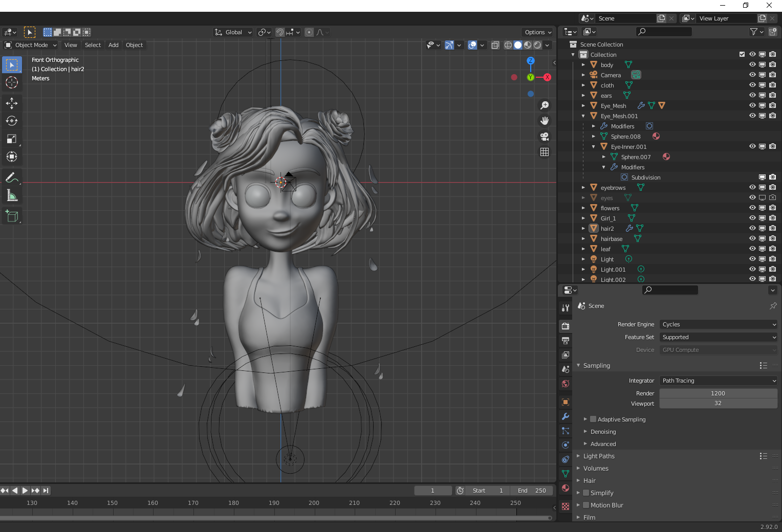Open the Modifier properties wrench tab
Image resolution: width=782 pixels, height=532 pixels.
[x=566, y=416]
